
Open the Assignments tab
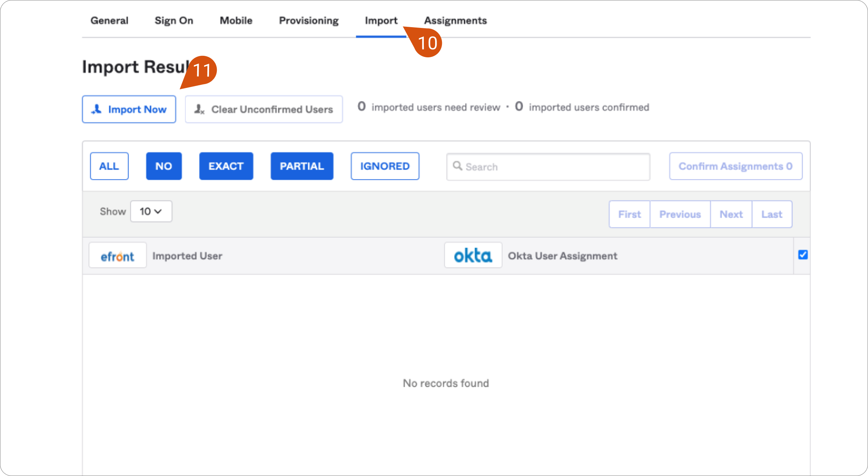tap(455, 20)
